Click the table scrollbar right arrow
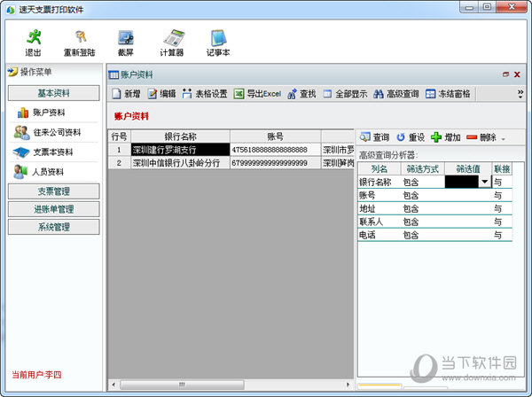 click(x=348, y=385)
